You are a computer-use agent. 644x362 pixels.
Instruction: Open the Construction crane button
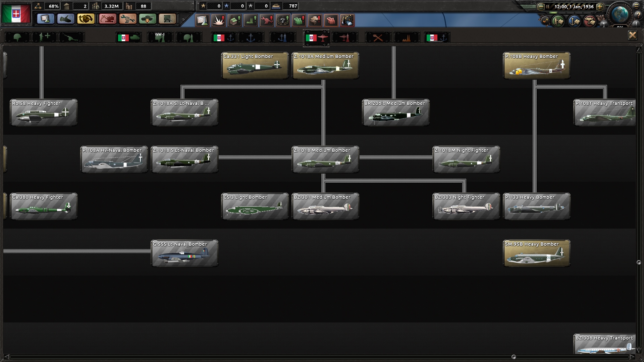(x=107, y=19)
